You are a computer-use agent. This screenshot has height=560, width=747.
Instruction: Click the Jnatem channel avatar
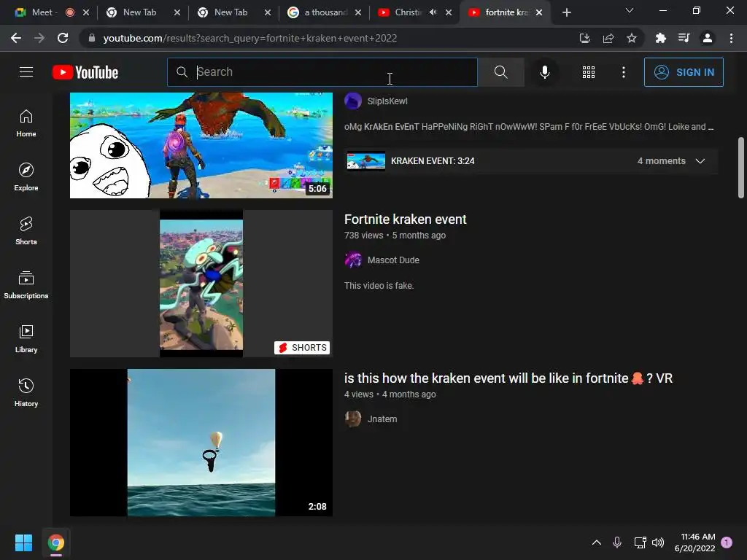click(353, 419)
